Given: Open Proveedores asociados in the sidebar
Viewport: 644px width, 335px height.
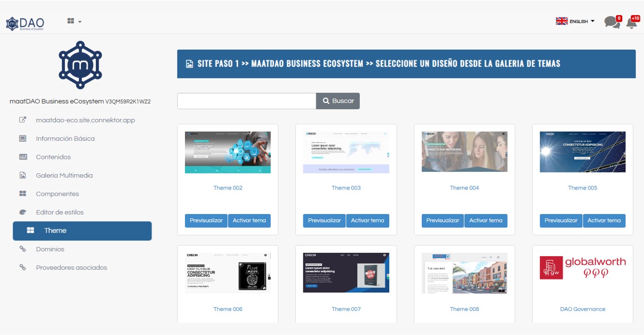Looking at the screenshot, I should click(71, 267).
